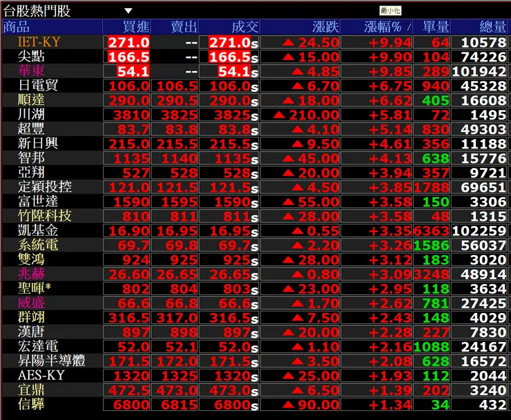511x420 pixels.
Task: Select the 系統電 stock name
Action: [38, 245]
